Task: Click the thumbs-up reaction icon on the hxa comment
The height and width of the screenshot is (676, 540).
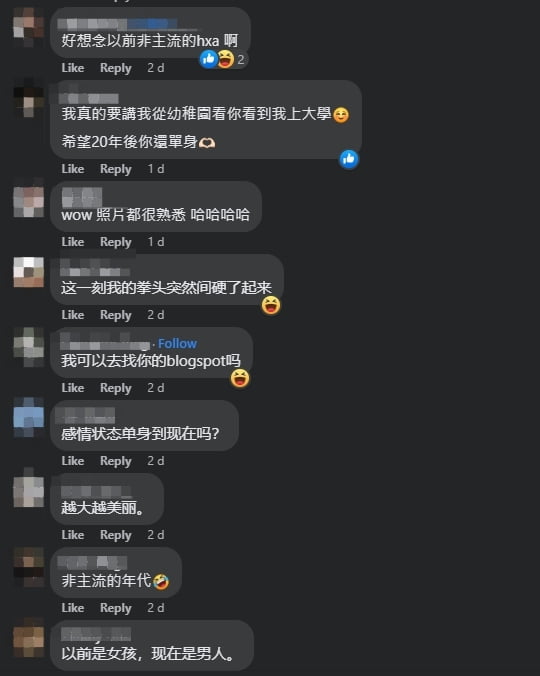Action: pos(209,59)
